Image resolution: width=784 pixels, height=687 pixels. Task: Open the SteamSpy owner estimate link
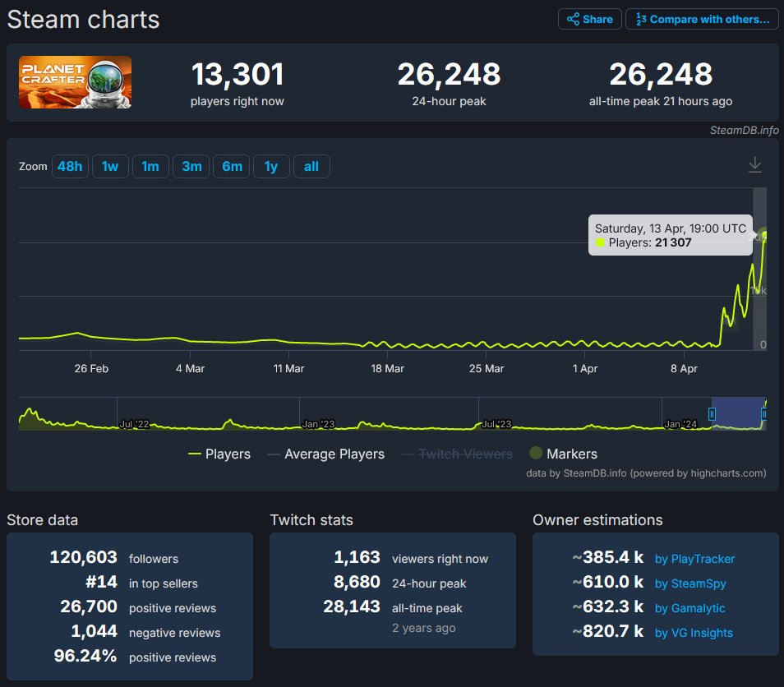pos(690,583)
